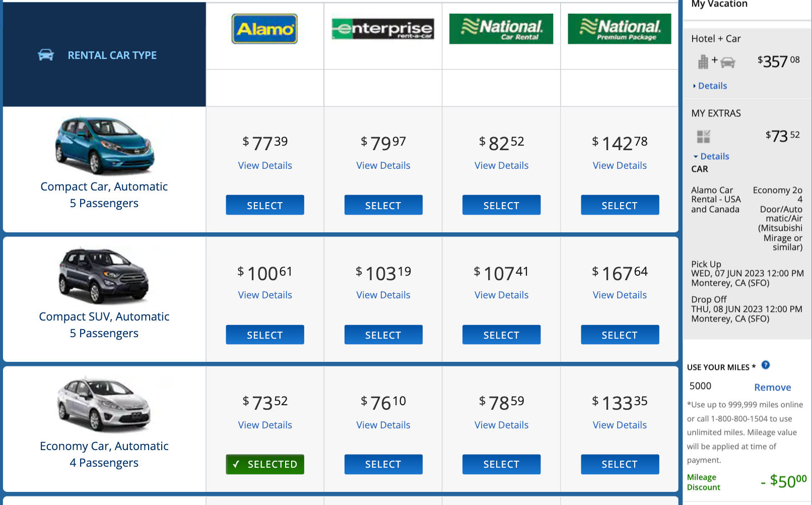The height and width of the screenshot is (505, 812).
Task: Click the blue compact car photo thumbnail
Action: [104, 146]
